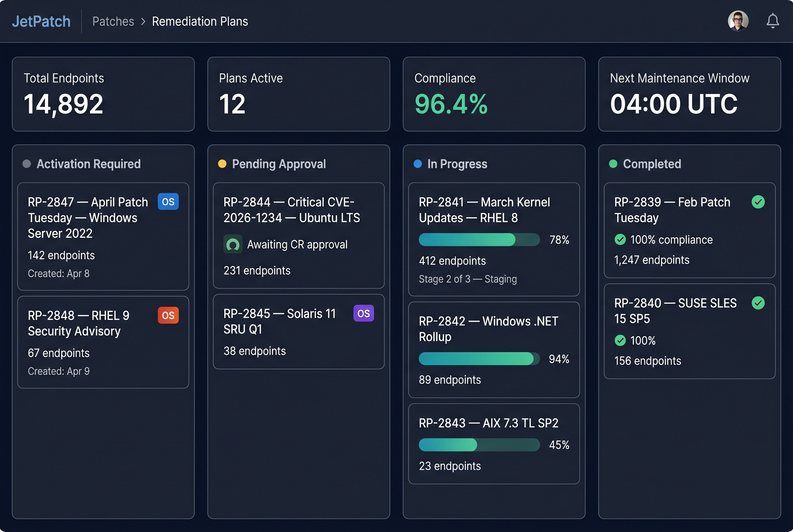Image resolution: width=793 pixels, height=532 pixels.
Task: Click the 78% progress bar on RP-2841
Action: tap(479, 240)
